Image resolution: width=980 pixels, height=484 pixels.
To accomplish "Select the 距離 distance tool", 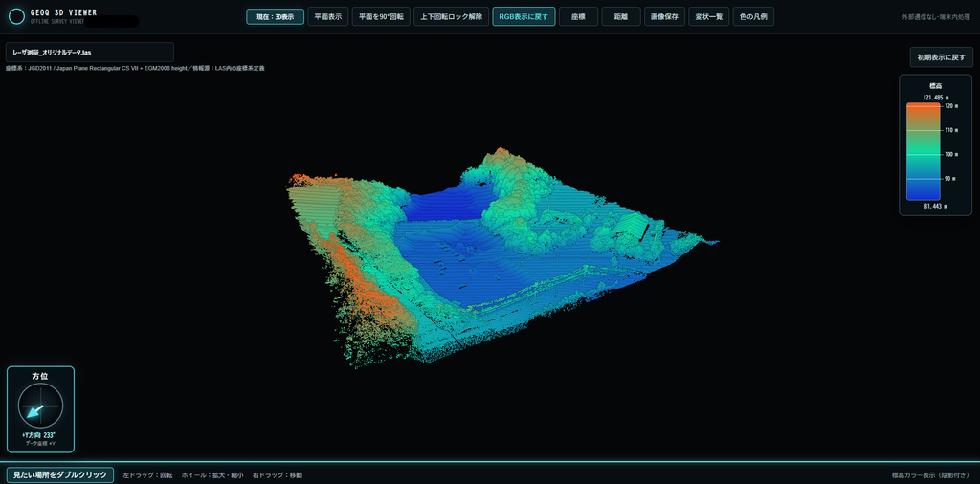I will (x=620, y=16).
